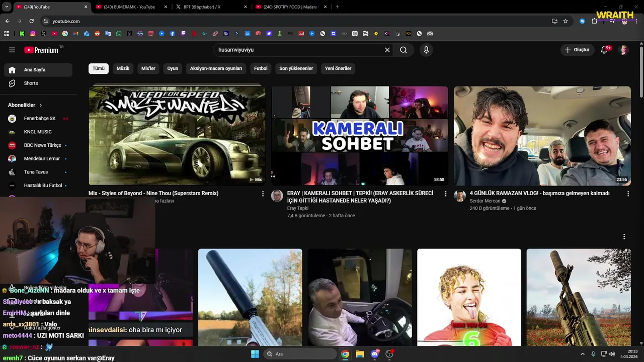644x362 pixels.
Task: Open the tab search dropdown arrow
Action: (x=7, y=7)
